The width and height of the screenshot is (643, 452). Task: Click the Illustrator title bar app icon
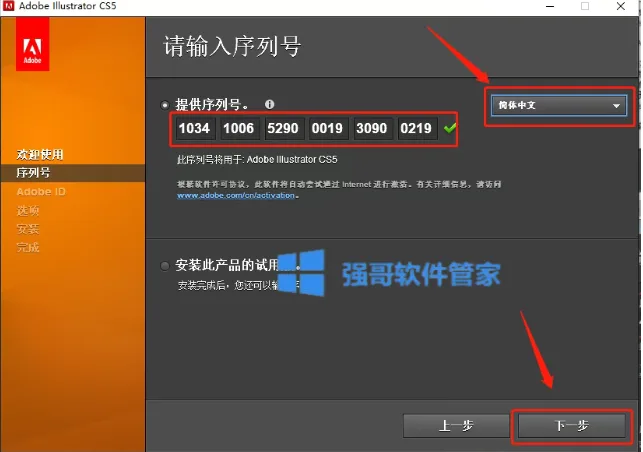pos(8,6)
